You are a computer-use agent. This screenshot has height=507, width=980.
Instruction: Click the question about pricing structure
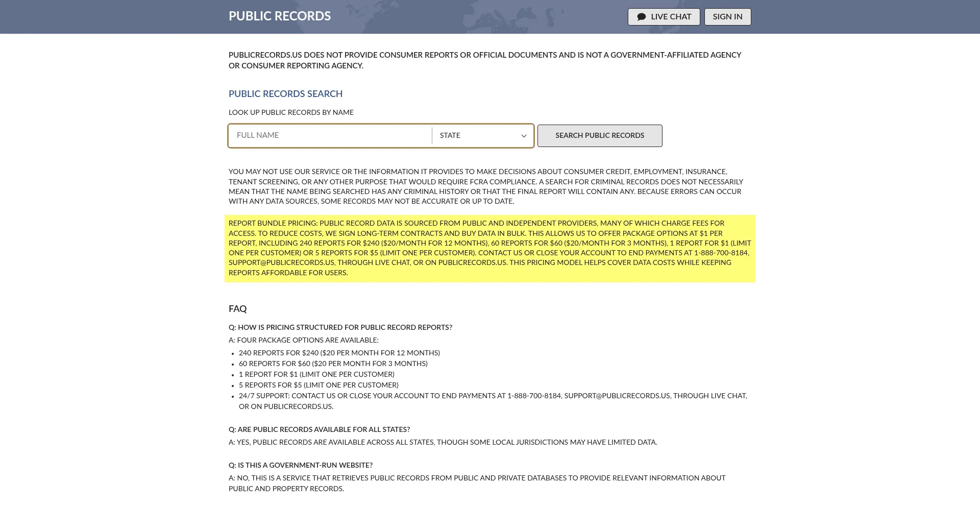point(340,327)
